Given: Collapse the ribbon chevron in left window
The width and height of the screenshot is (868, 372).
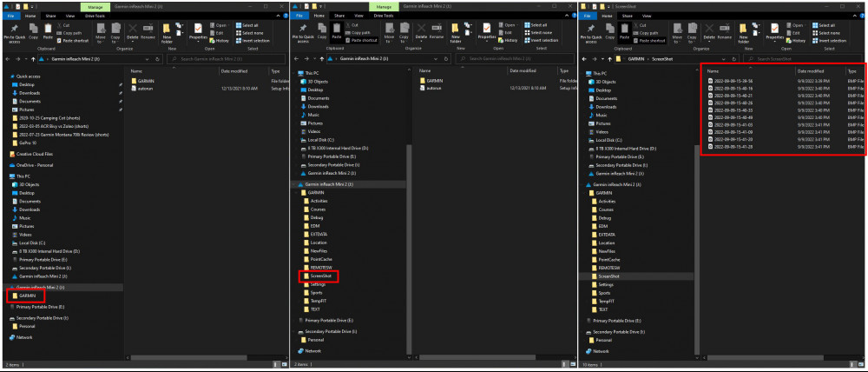Looking at the screenshot, I should (278, 16).
